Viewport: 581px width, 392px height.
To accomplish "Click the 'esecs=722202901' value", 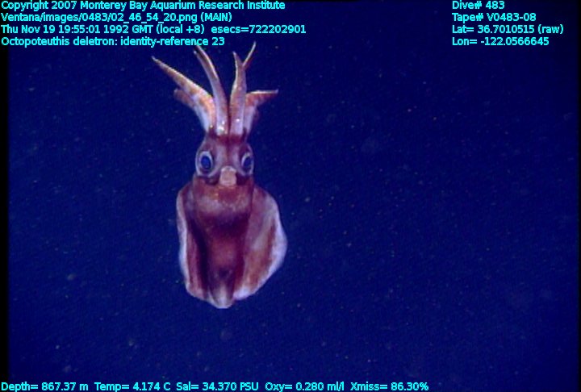I will 259,29.
